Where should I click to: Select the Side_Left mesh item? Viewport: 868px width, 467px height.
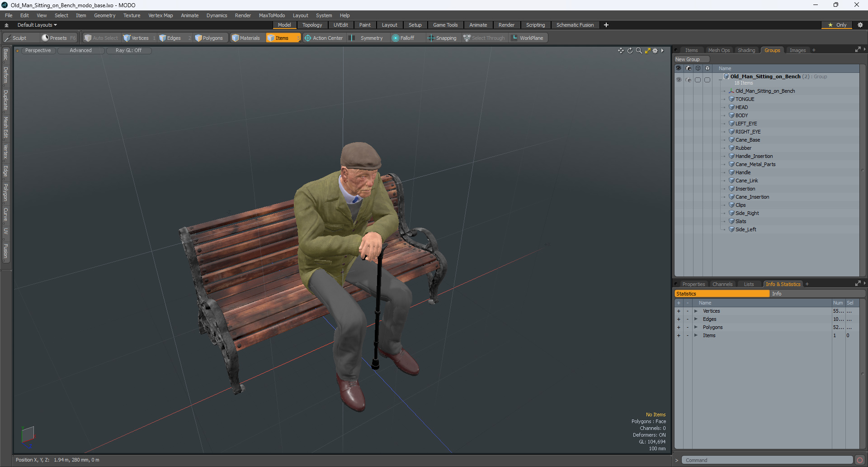(x=745, y=229)
